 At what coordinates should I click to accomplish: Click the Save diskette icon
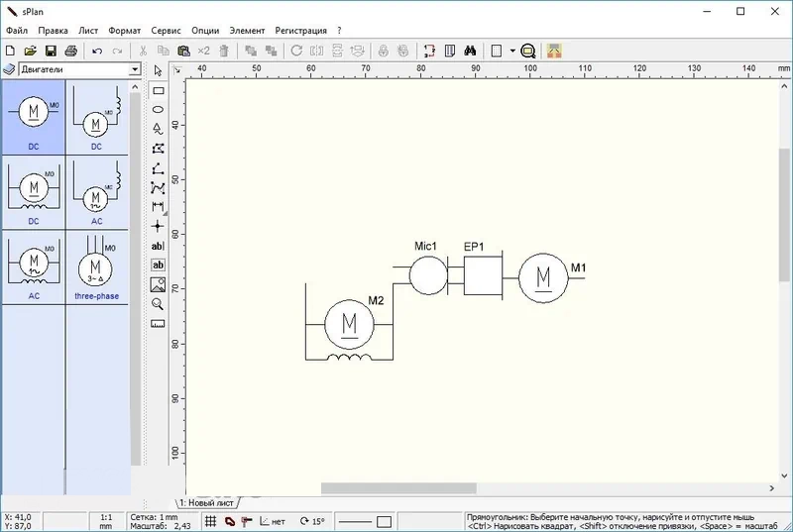point(50,50)
